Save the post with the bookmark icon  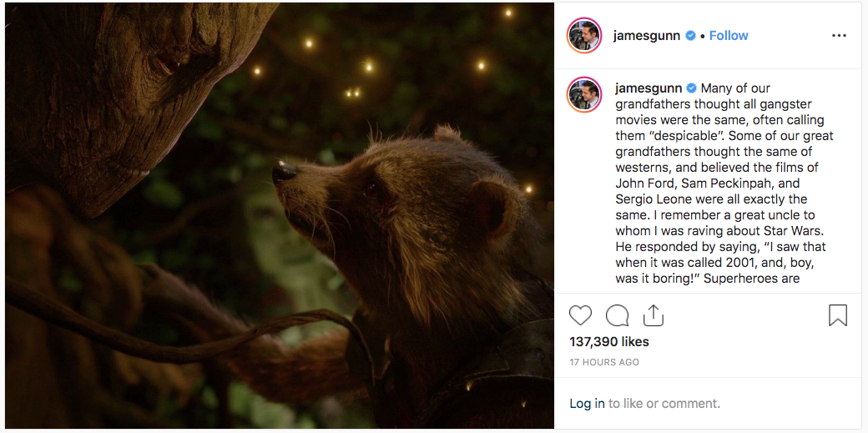(x=837, y=315)
